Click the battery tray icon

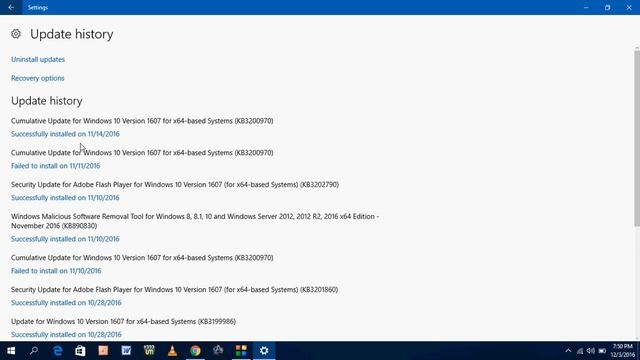click(602, 351)
